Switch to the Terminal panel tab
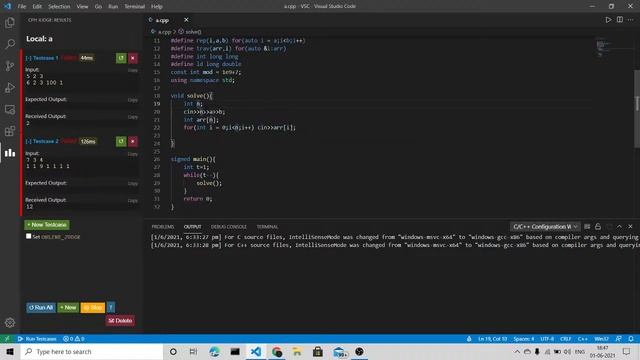The width and height of the screenshot is (640, 360). (x=267, y=227)
